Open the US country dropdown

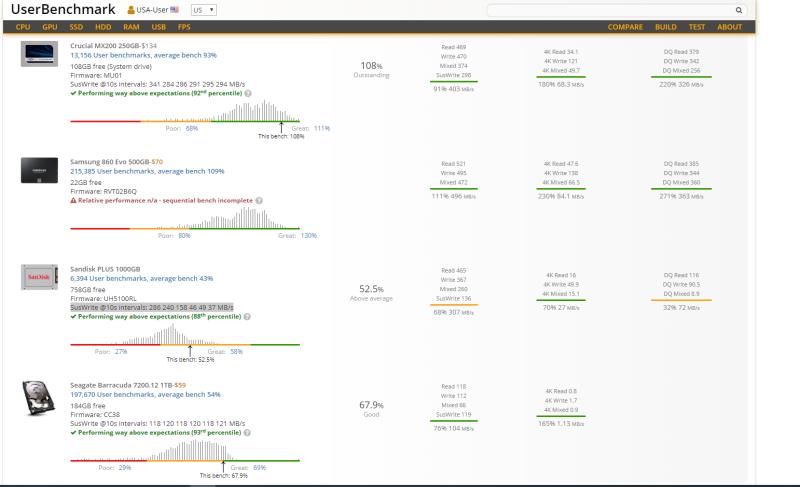204,10
